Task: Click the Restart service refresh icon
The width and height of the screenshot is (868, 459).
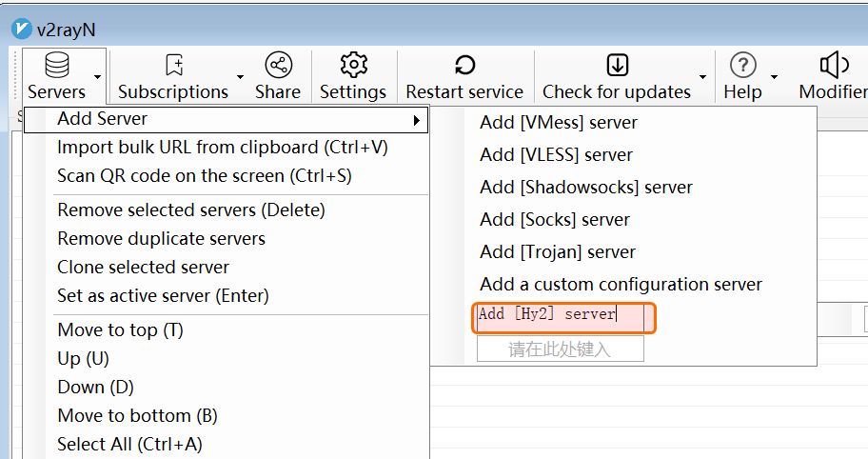Action: tap(464, 66)
